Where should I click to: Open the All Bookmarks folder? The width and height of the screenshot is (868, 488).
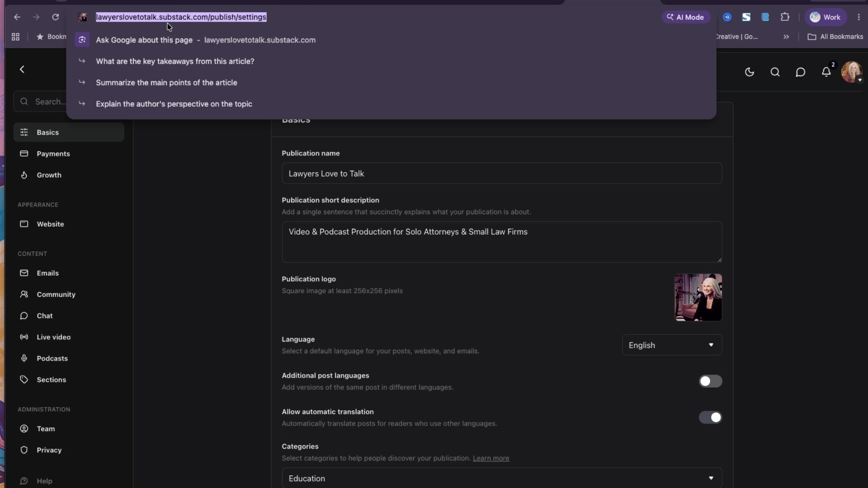click(x=835, y=37)
